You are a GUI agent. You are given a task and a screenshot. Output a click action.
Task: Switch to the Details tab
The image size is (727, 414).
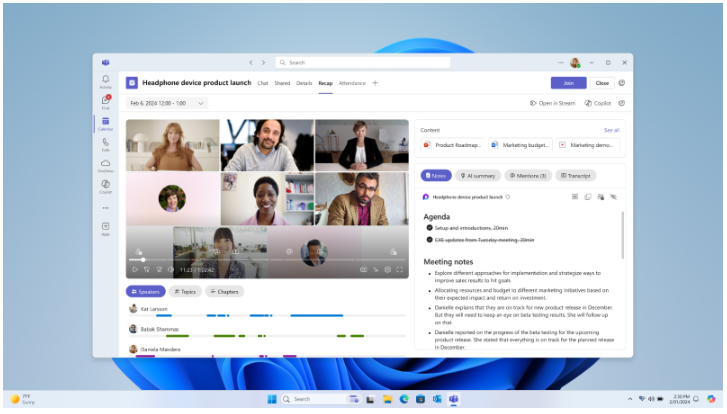[304, 83]
